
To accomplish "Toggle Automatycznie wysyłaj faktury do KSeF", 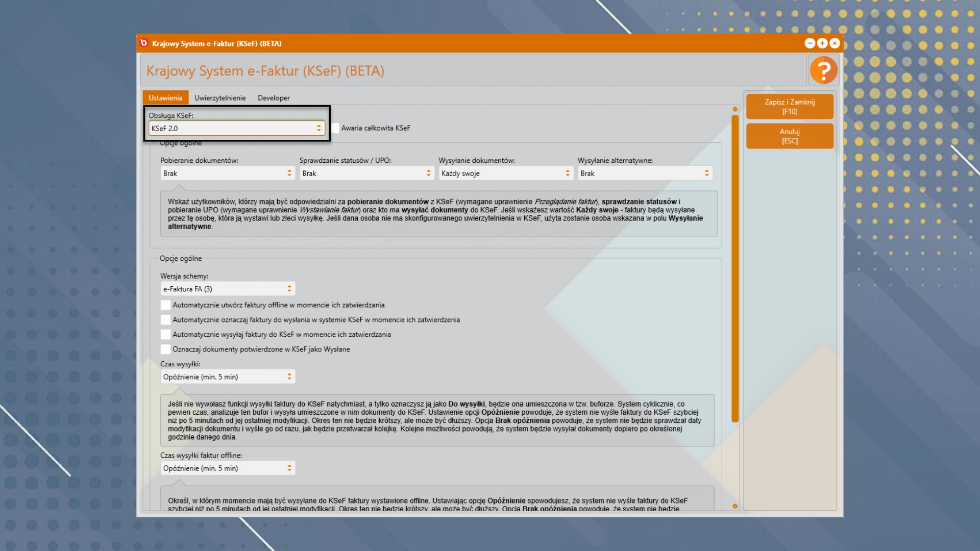I will tap(165, 335).
